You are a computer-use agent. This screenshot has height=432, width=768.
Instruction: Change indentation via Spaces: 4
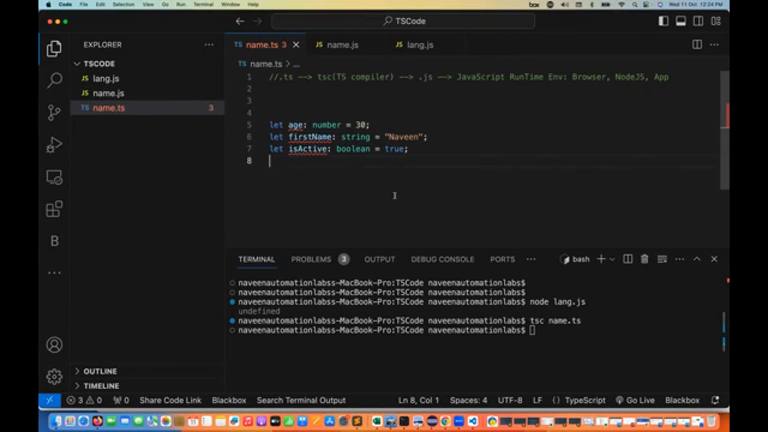click(x=468, y=400)
